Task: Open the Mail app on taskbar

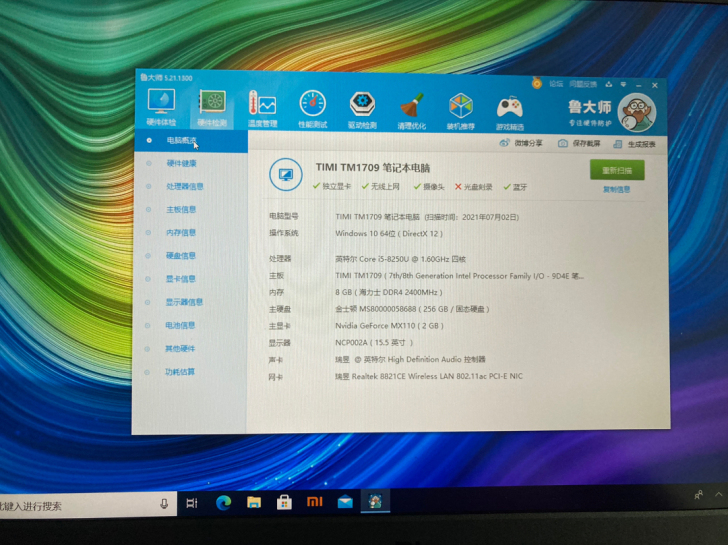Action: pos(345,501)
